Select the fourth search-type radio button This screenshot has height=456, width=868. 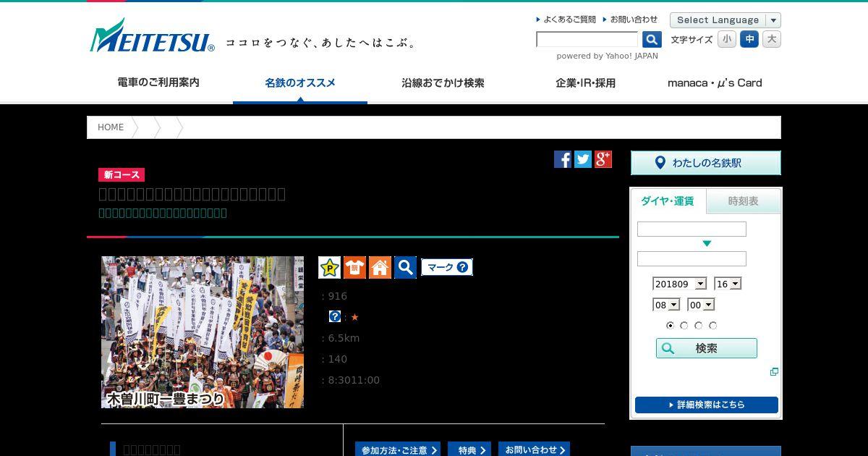click(x=712, y=326)
